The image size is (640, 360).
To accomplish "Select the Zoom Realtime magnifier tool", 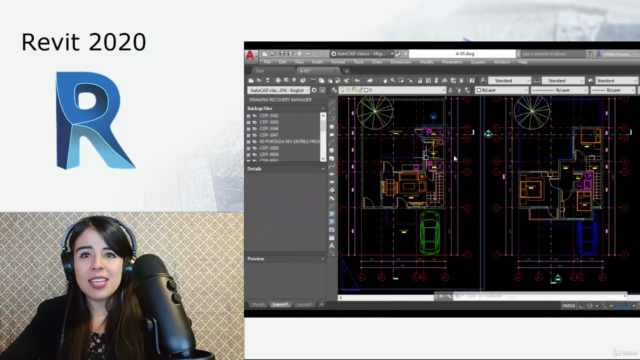I will point(393,80).
